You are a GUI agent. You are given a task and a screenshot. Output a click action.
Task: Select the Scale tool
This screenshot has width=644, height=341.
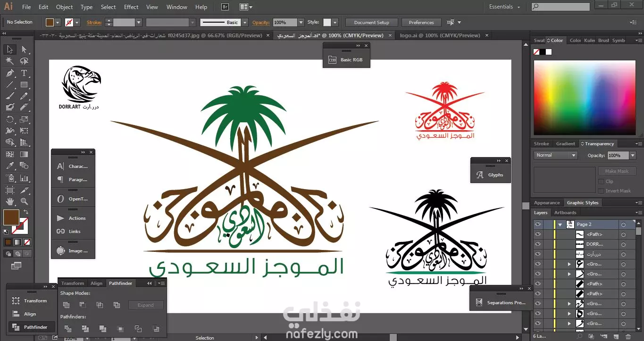pos(24,119)
